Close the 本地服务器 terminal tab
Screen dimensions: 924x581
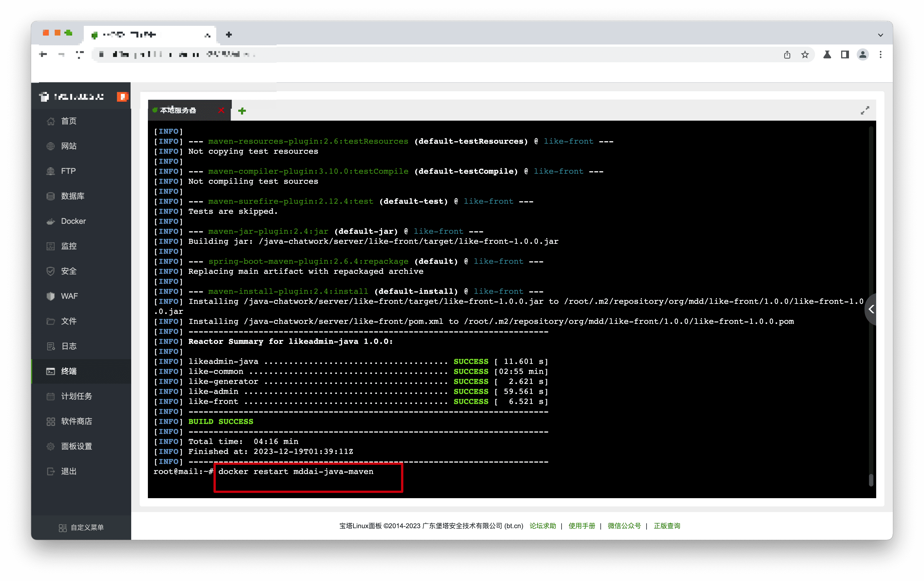[x=221, y=111]
